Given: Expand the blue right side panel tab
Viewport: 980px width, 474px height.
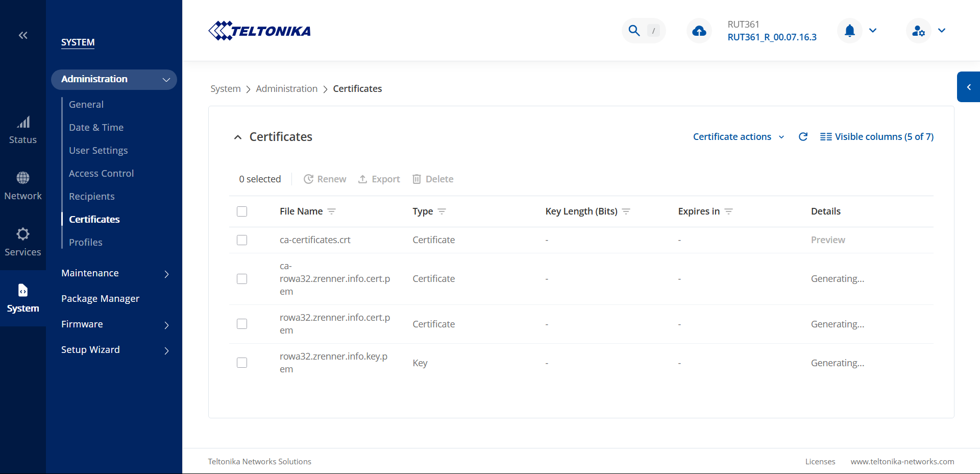Looking at the screenshot, I should click(x=968, y=87).
